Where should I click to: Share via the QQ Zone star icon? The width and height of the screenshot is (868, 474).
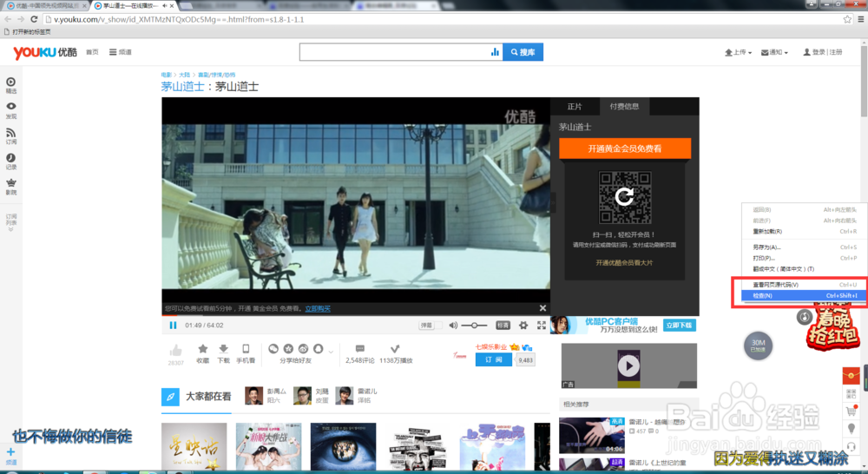tap(288, 349)
